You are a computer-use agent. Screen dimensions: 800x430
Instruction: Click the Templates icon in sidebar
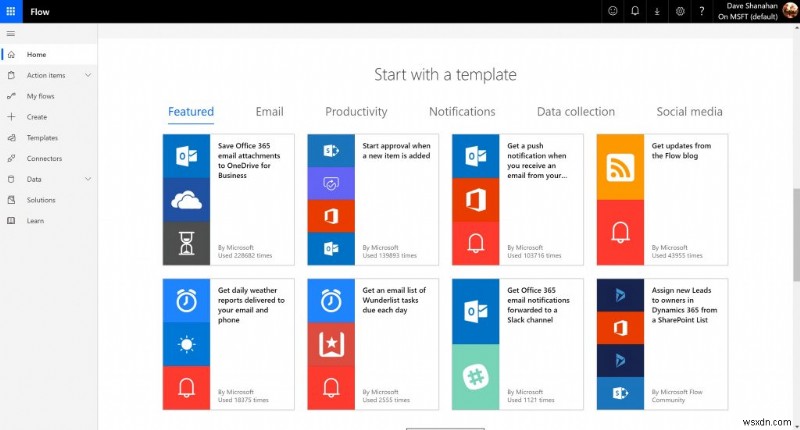11,138
